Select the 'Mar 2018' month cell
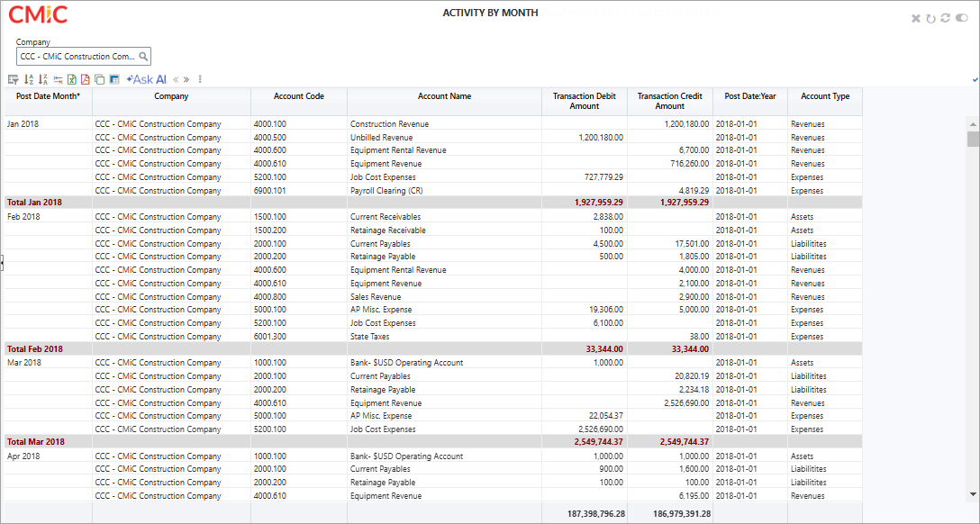 (23, 362)
